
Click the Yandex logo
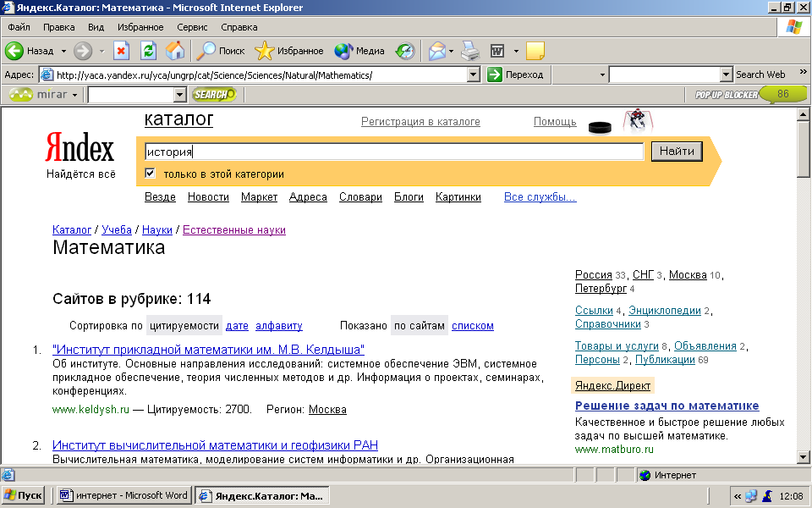tap(80, 147)
